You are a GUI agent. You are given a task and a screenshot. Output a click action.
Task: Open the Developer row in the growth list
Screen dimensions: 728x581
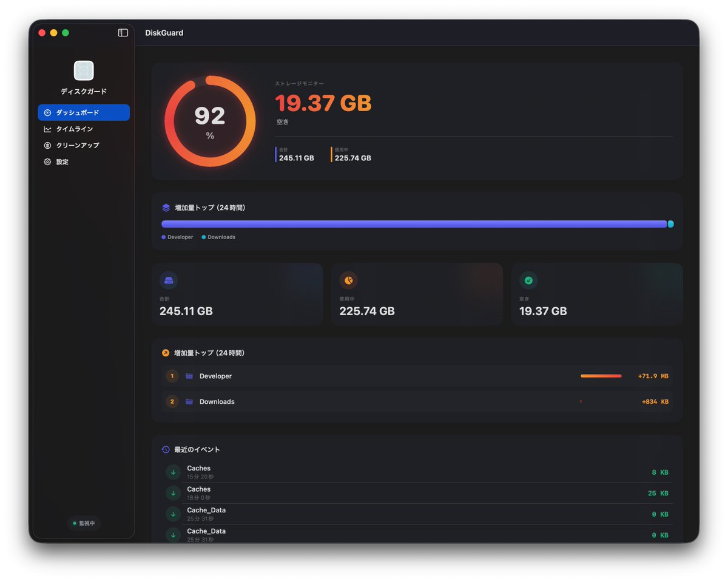(x=417, y=376)
